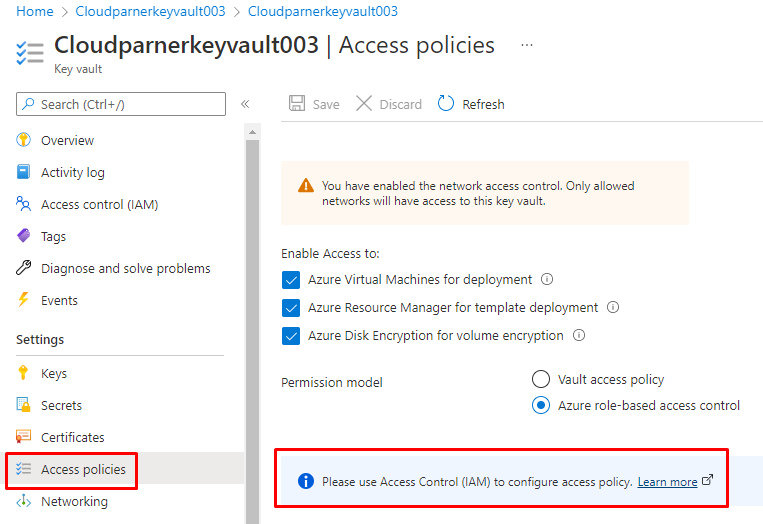Open Events using the lightning icon
This screenshot has width=763, height=524.
(x=24, y=300)
